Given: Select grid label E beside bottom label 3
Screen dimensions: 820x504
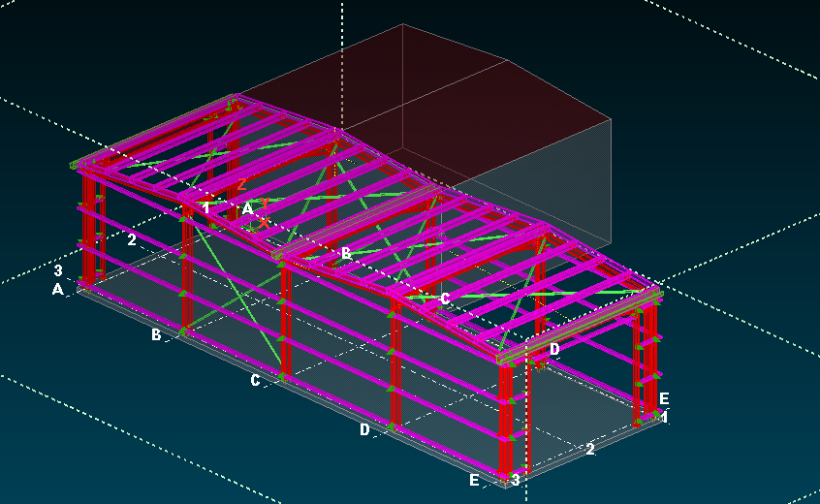Looking at the screenshot, I should pos(474,480).
